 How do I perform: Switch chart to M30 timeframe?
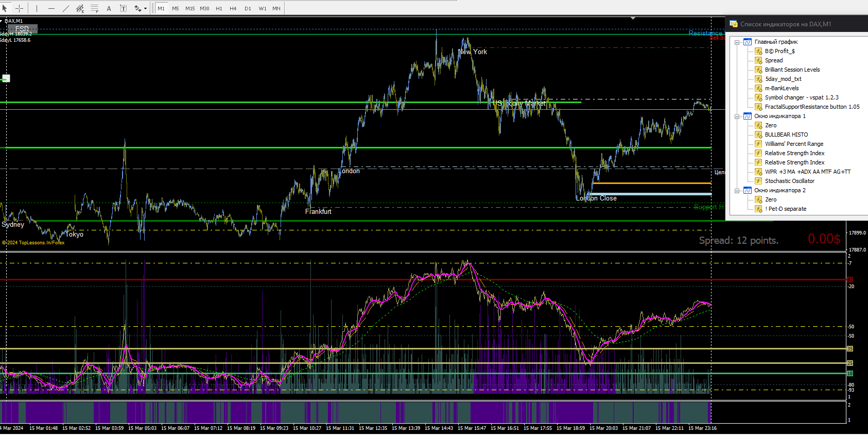(204, 8)
